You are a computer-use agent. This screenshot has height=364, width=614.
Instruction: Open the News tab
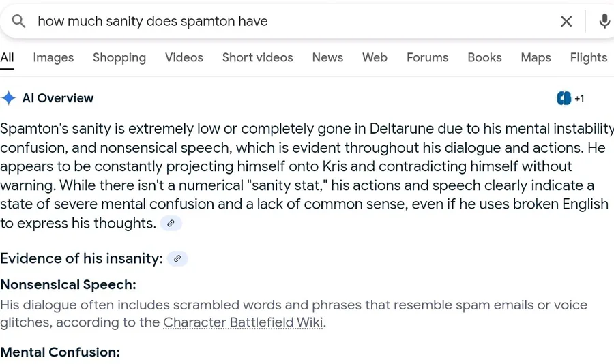[327, 57]
